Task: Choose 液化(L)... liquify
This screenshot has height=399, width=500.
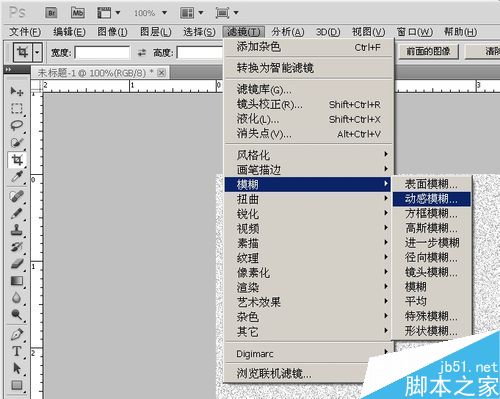Action: click(308, 119)
